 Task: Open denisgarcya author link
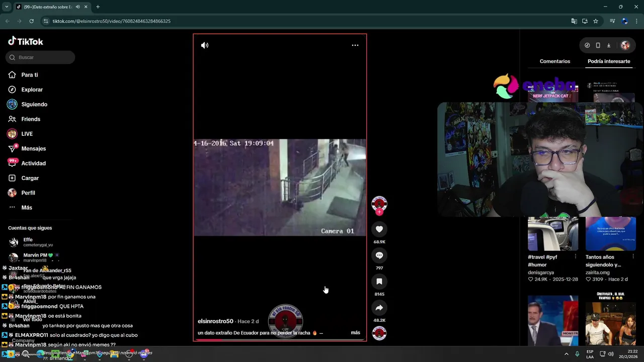[541, 273]
